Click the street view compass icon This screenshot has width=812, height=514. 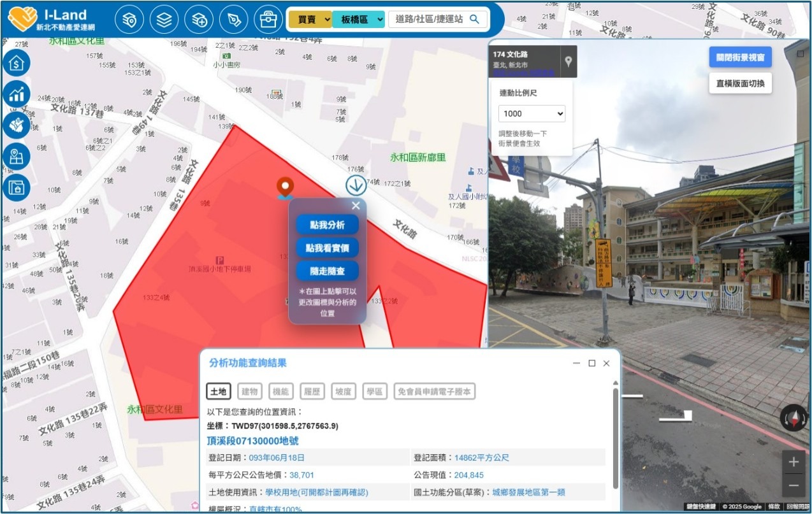(794, 418)
